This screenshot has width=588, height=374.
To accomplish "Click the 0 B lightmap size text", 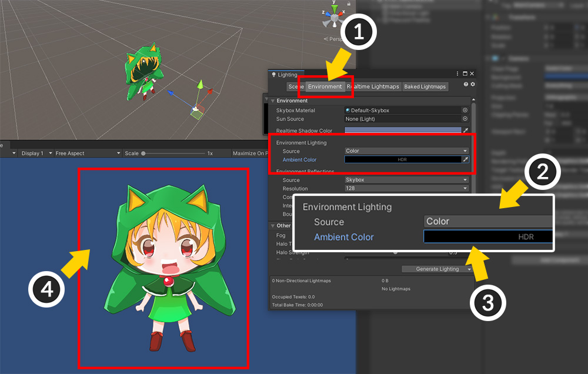I will [385, 280].
